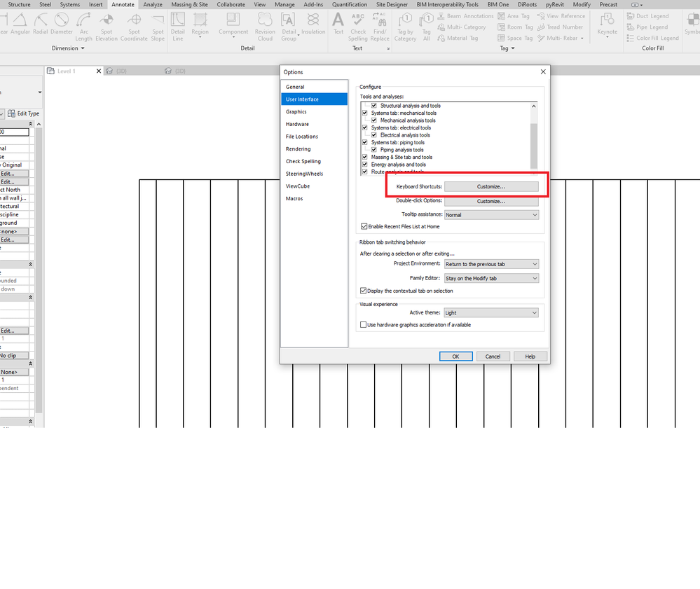This screenshot has height=589, width=700.
Task: Select the Tag All tool
Action: point(426,27)
